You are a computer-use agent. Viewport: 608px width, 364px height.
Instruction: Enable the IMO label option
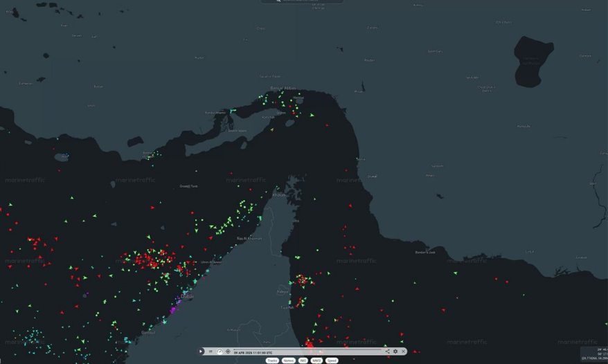[303, 361]
